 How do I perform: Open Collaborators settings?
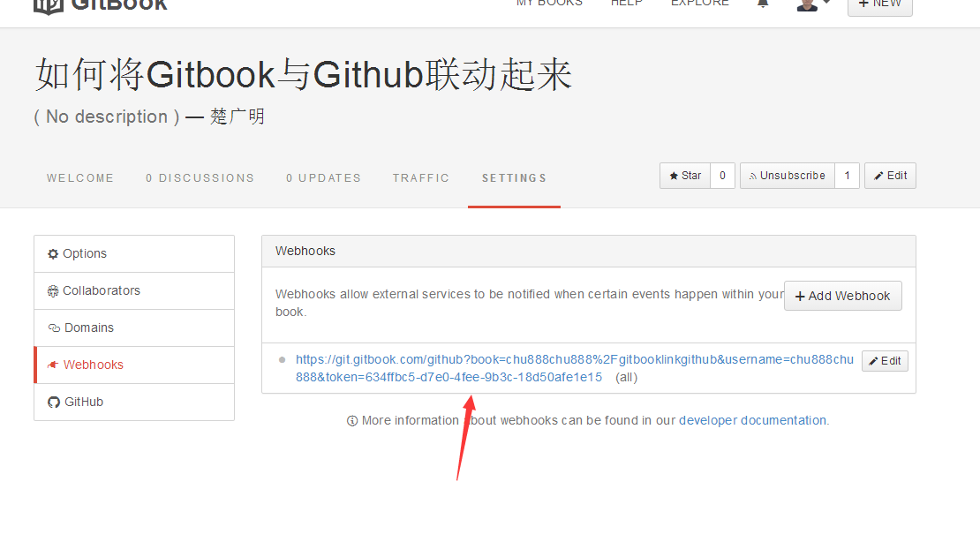coord(133,290)
